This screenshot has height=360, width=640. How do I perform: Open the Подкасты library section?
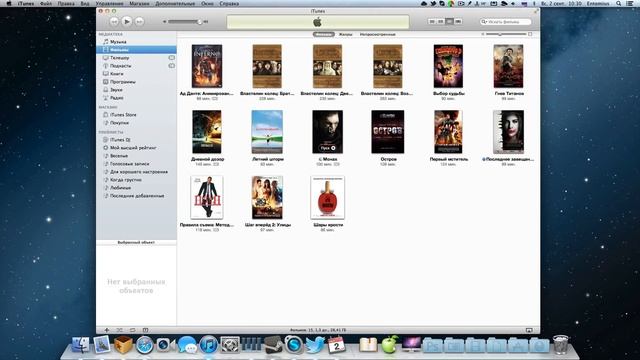tap(120, 66)
